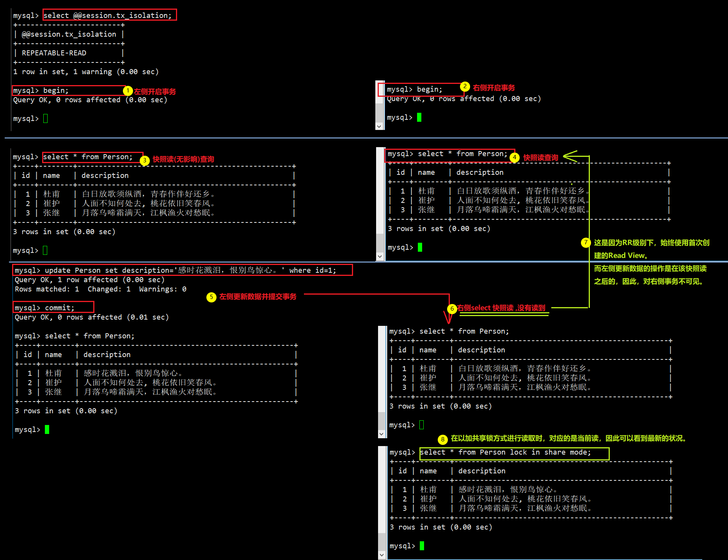Image resolution: width=728 pixels, height=560 pixels.
Task: Click 'begin;' command in the right terminal
Action: click(x=430, y=89)
